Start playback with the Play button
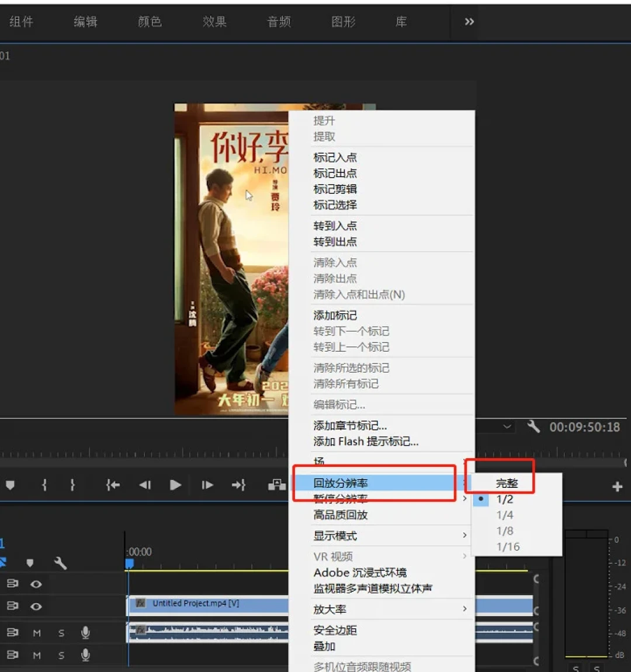The width and height of the screenshot is (631, 672). coord(175,485)
